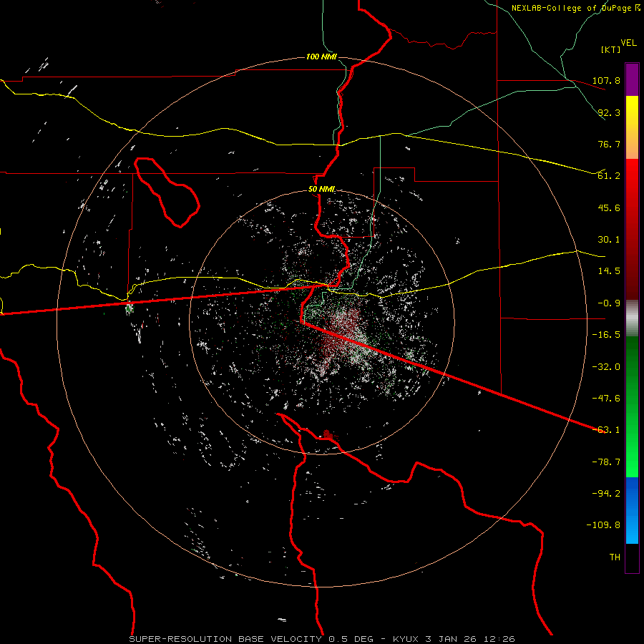Click the KYUX station identifier in caption

pyautogui.click(x=406, y=639)
